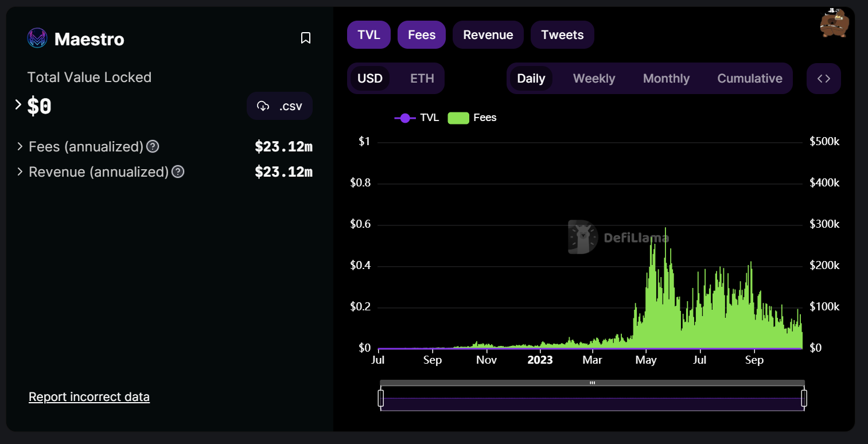Click the Fees annualized help icon
The width and height of the screenshot is (868, 444).
[153, 147]
